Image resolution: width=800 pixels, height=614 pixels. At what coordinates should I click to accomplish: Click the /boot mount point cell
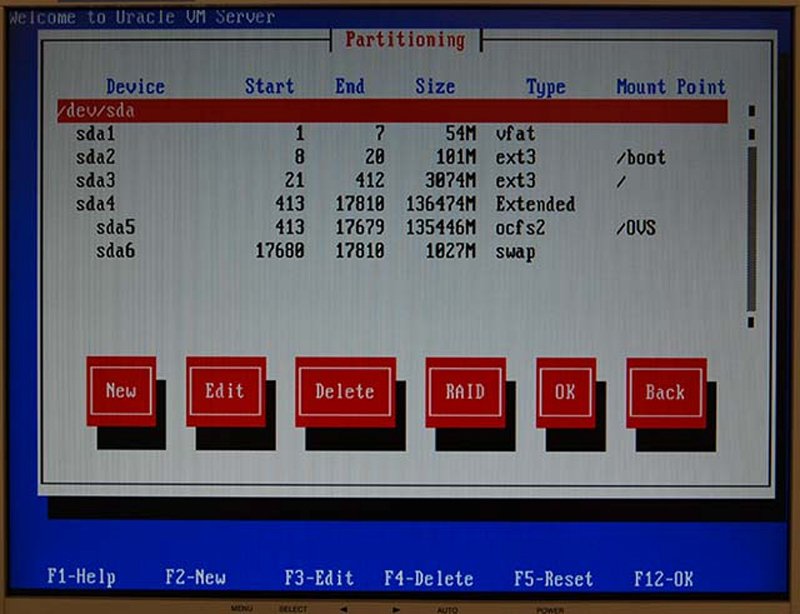pyautogui.click(x=641, y=157)
